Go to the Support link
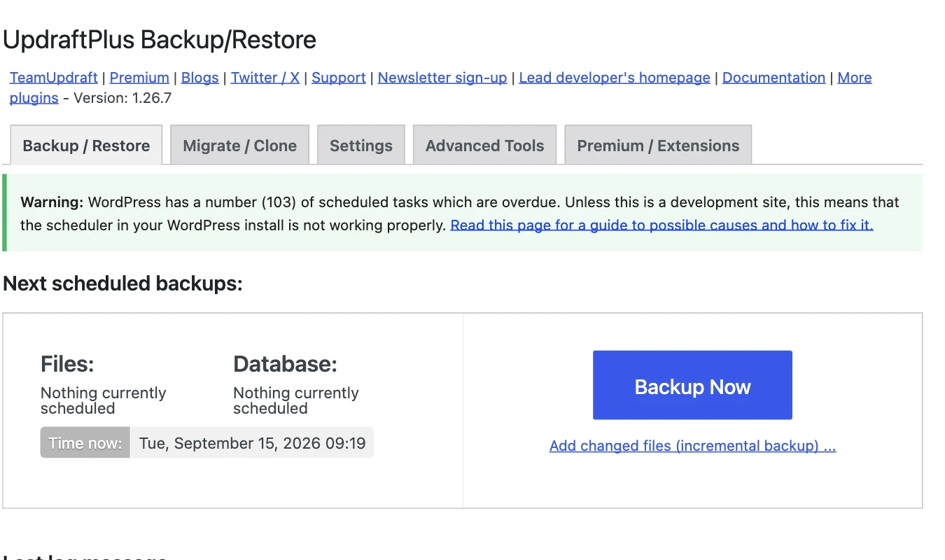 tap(339, 78)
